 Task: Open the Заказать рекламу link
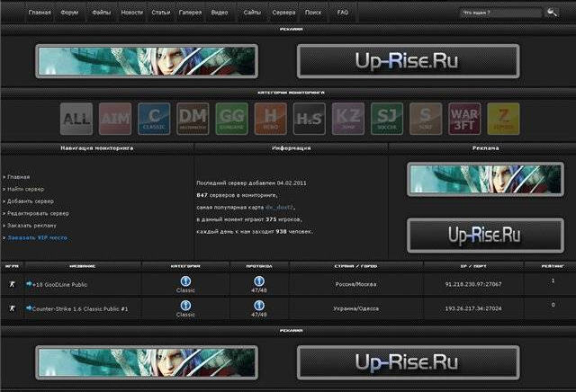pyautogui.click(x=32, y=226)
